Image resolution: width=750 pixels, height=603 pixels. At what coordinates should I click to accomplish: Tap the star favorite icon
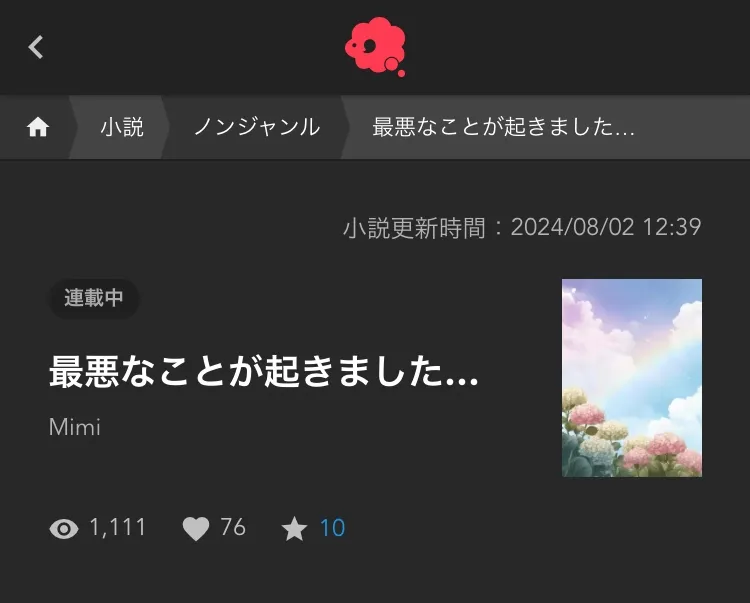click(294, 528)
